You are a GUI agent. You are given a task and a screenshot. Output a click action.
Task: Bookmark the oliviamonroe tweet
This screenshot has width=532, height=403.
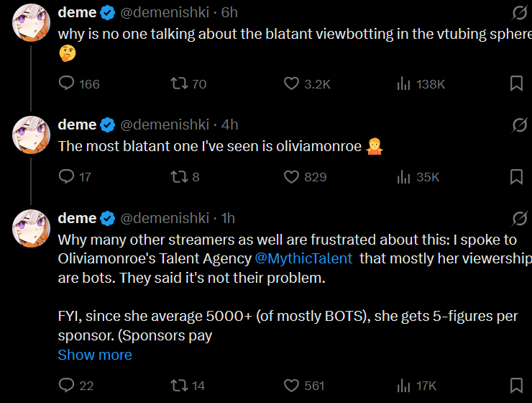[x=516, y=177]
